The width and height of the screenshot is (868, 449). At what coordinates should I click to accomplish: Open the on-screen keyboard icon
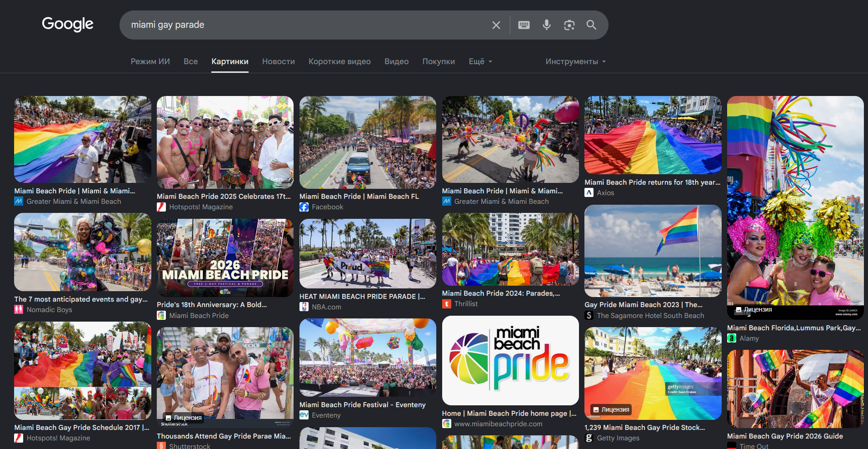[x=524, y=25]
